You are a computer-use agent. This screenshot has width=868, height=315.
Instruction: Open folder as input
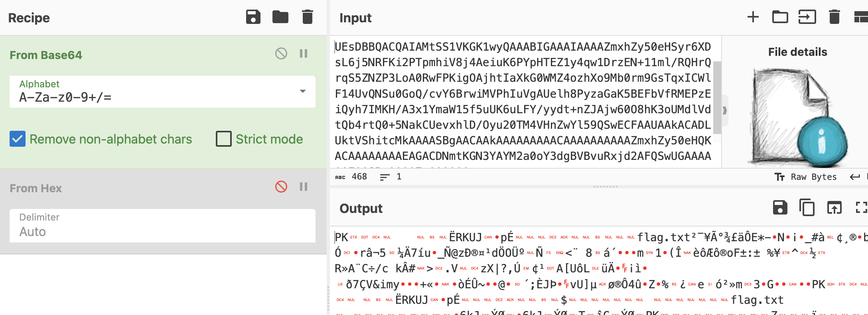pos(780,17)
